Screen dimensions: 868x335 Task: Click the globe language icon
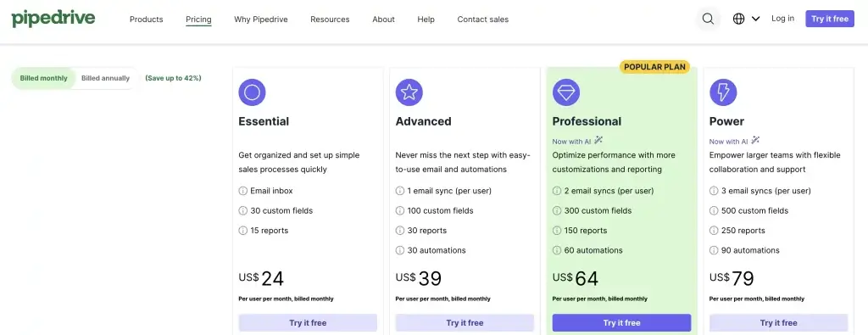click(x=738, y=19)
